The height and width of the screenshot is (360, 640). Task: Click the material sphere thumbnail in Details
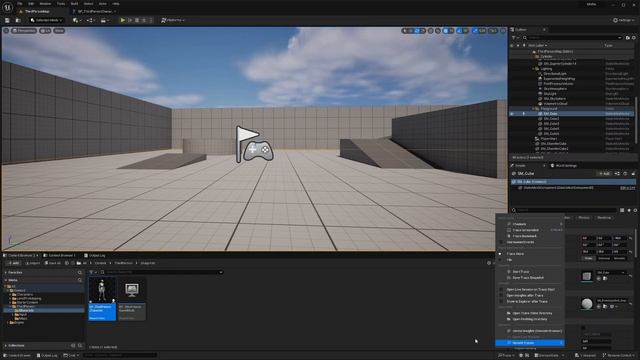(x=587, y=304)
